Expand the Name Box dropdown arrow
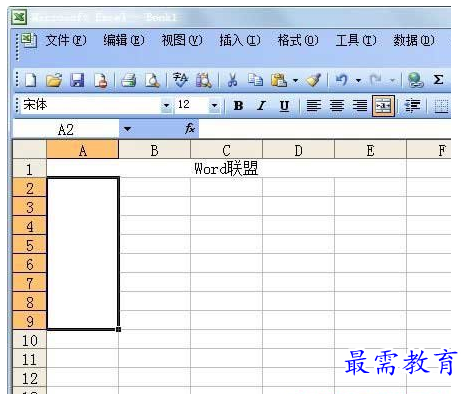466x394 pixels. point(127,129)
